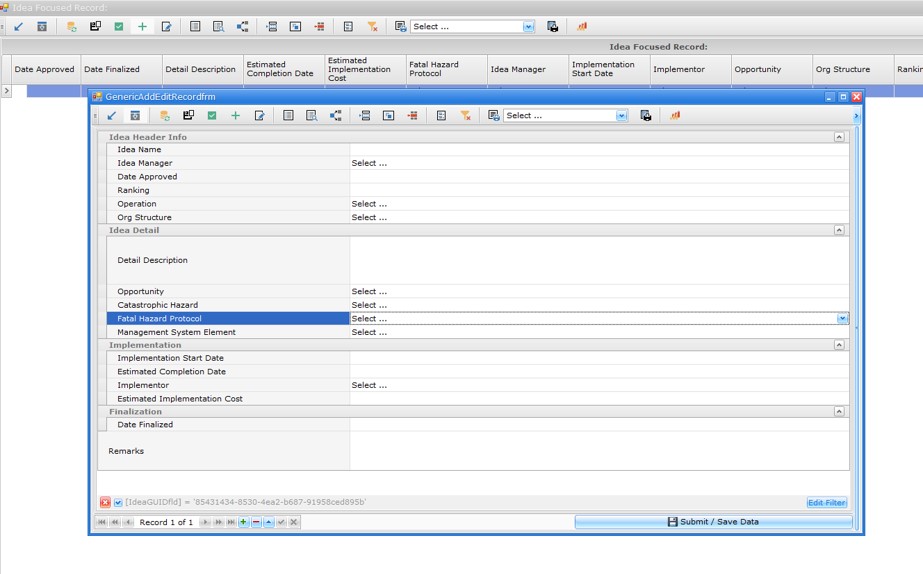Click the clear filter icon in main toolbar
This screenshot has width=923, height=574.
(x=372, y=27)
